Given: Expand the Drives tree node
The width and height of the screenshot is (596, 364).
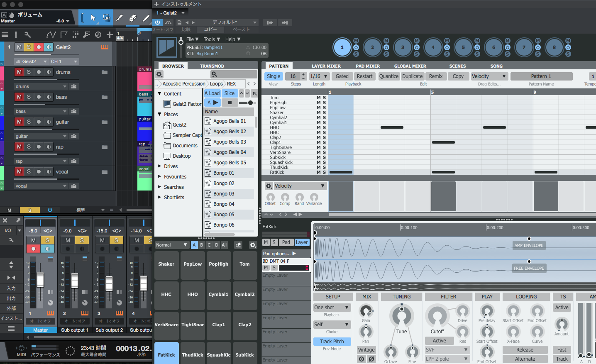Looking at the screenshot, I should 159,166.
